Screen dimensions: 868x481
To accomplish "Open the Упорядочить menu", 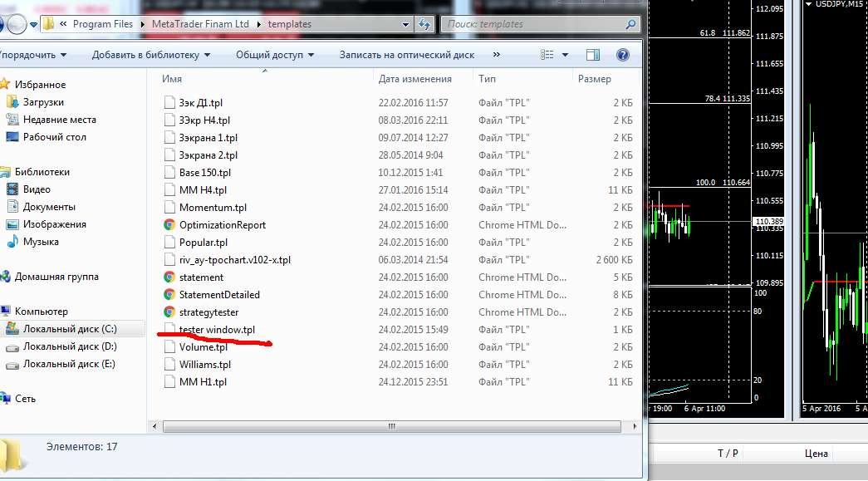I will click(33, 55).
